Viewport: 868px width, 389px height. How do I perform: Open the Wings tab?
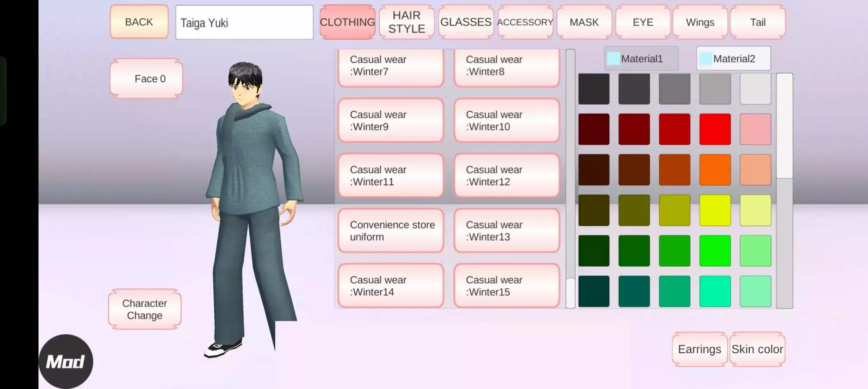(x=700, y=22)
